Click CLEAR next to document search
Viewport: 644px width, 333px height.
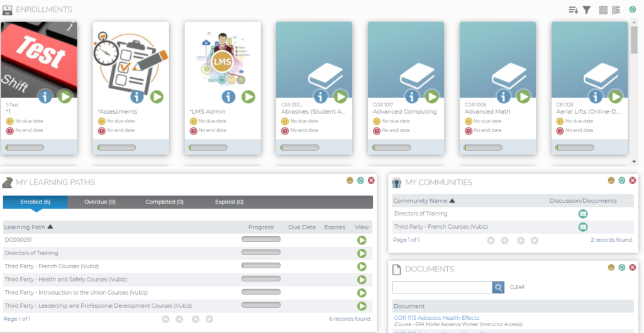click(x=517, y=287)
